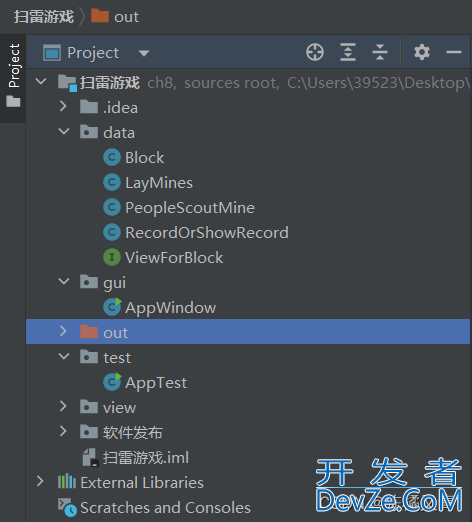Click the Select Opened File locate icon

click(315, 52)
